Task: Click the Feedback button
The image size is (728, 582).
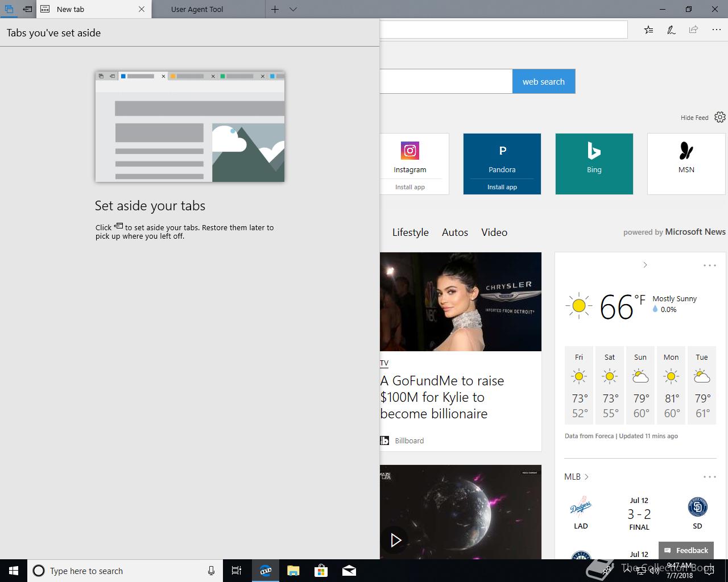Action: pos(686,550)
